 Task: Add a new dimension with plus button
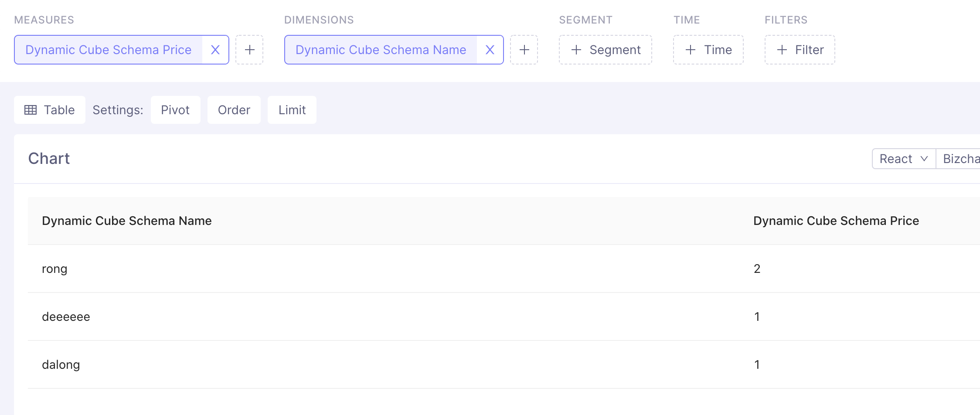pos(524,50)
